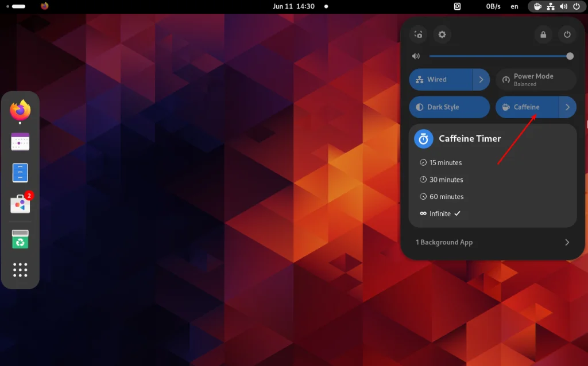Click the wired network icon in top bar

[551, 6]
